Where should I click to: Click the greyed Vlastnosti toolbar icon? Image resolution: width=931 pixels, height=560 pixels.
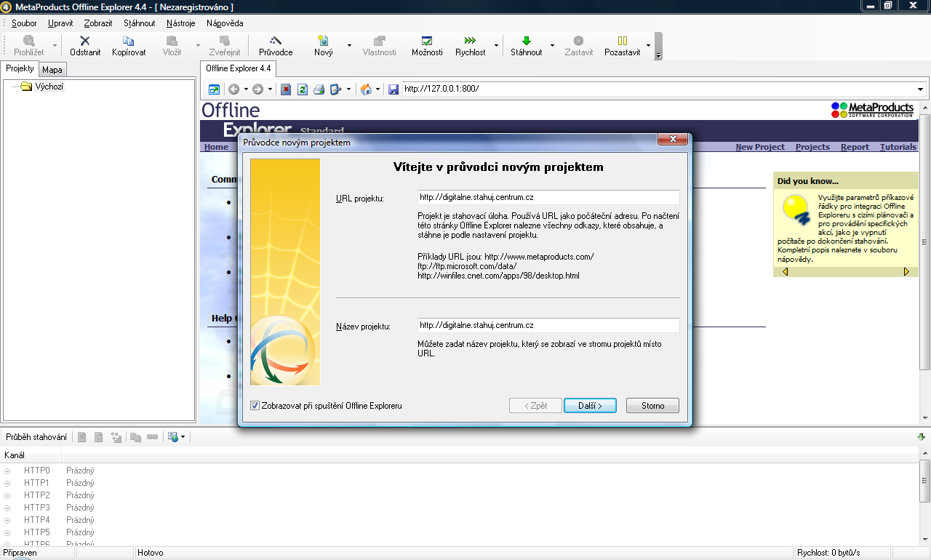[379, 41]
